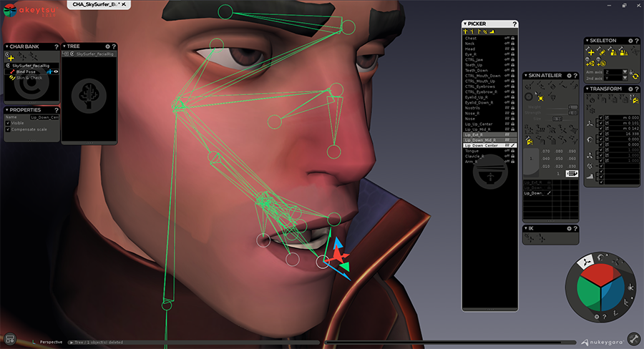This screenshot has width=644, height=349.
Task: Toggle the lock icon on the Chest row
Action: 513,38
